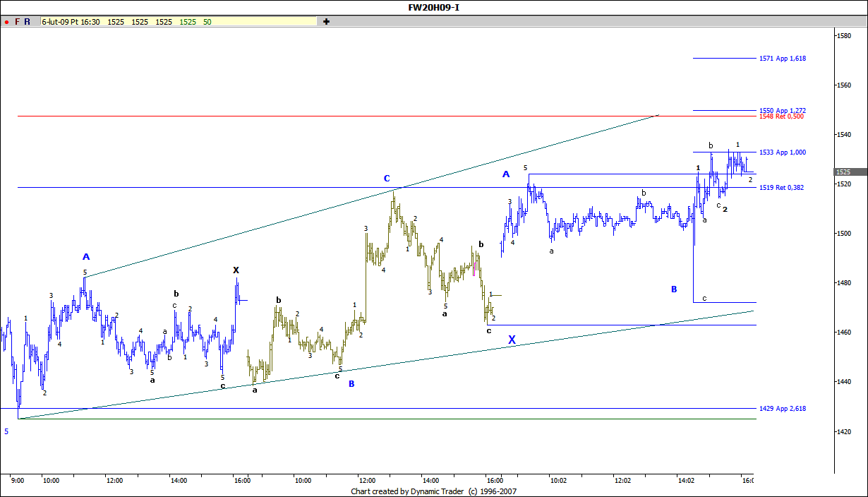The width and height of the screenshot is (868, 497).
Task: Select the 1533 App 1,000 projection label
Action: pos(783,152)
